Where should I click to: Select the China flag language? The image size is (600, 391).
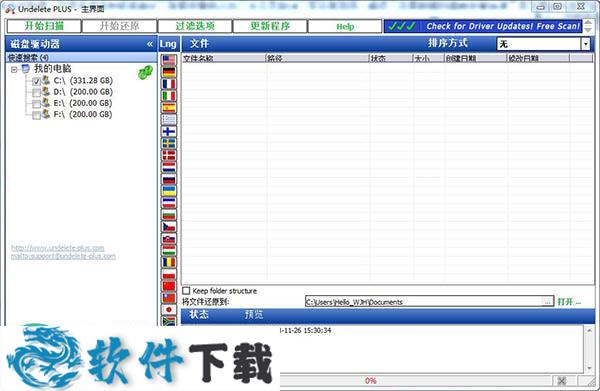coord(169,286)
